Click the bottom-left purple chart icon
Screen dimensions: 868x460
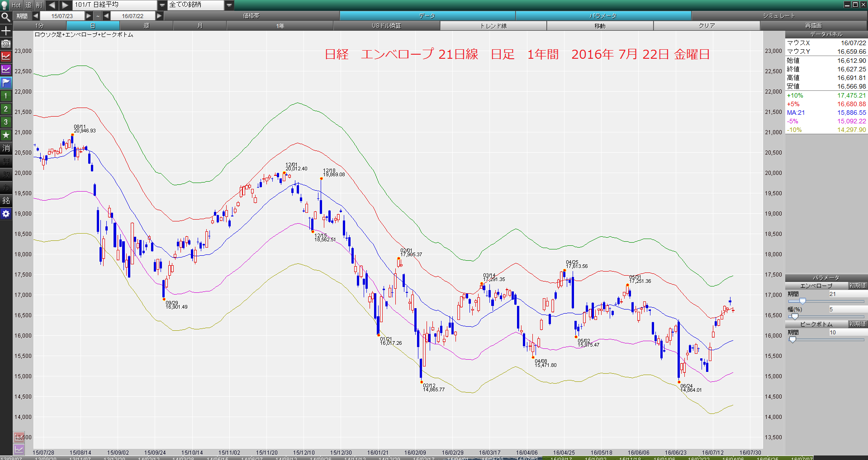point(19,449)
